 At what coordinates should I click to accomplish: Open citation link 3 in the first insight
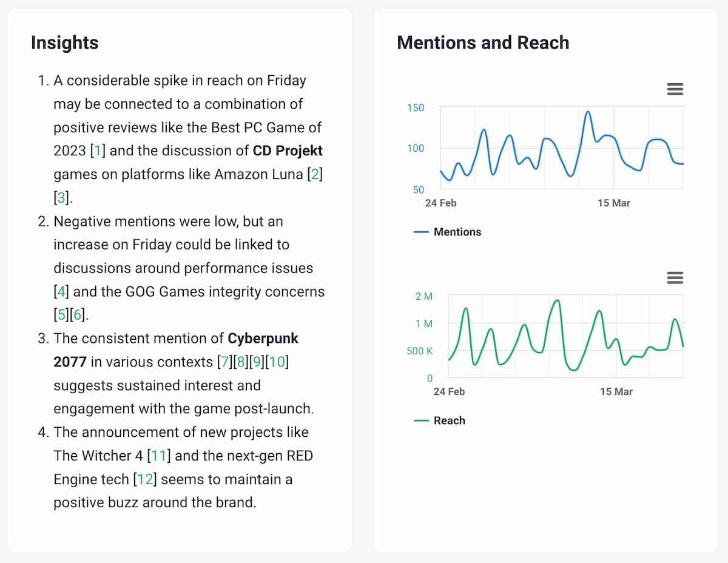(61, 196)
